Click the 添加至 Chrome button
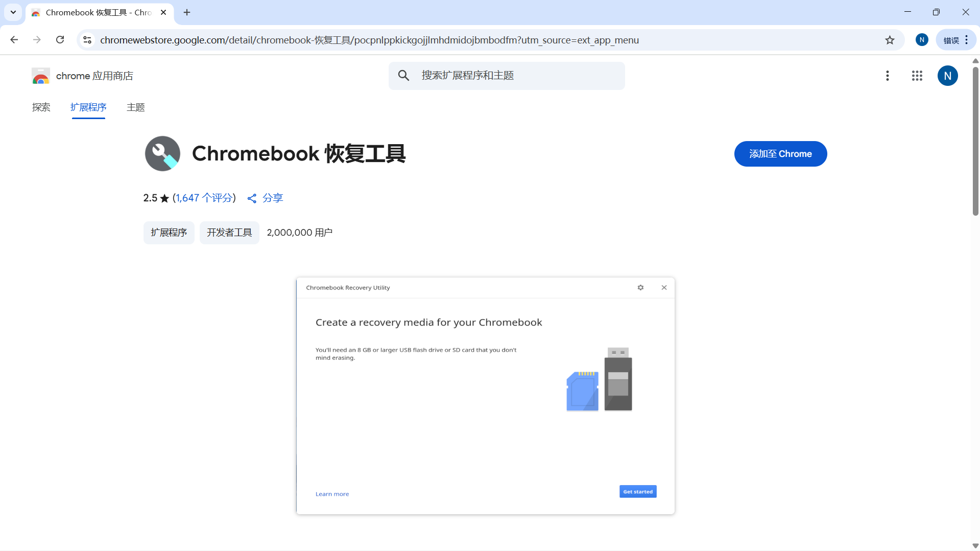The height and width of the screenshot is (551, 980). pos(780,153)
